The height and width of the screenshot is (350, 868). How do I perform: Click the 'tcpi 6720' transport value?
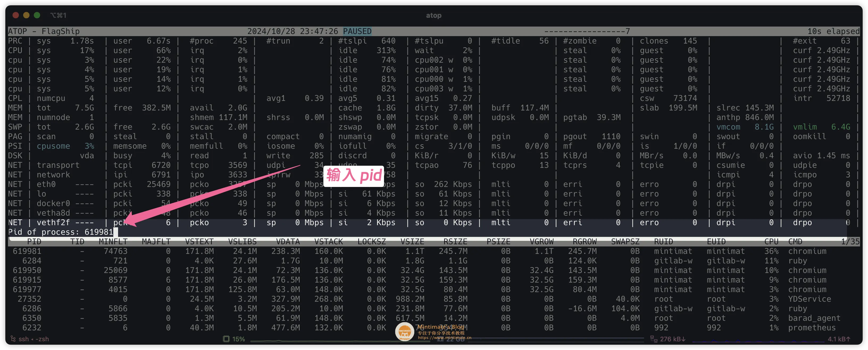(142, 165)
